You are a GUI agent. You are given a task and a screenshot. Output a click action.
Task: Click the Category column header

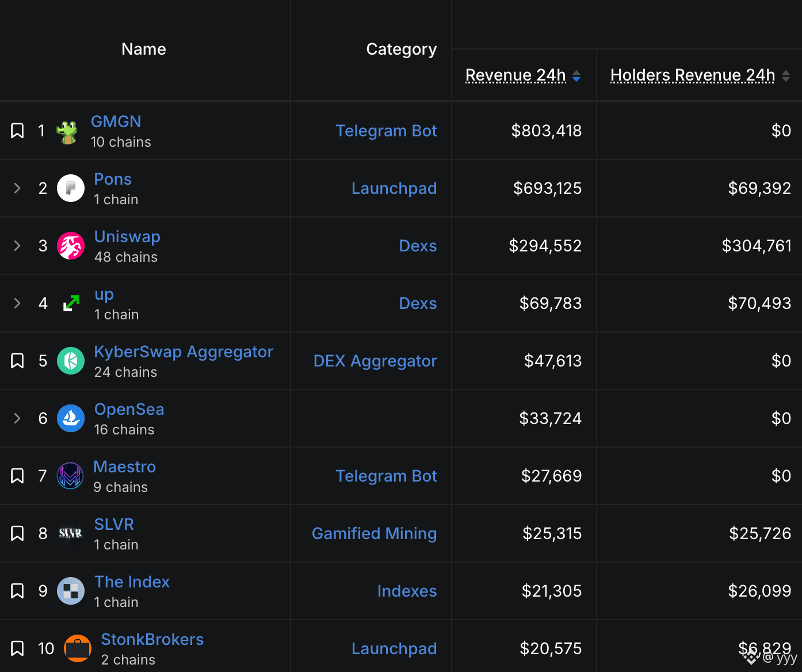click(x=402, y=49)
